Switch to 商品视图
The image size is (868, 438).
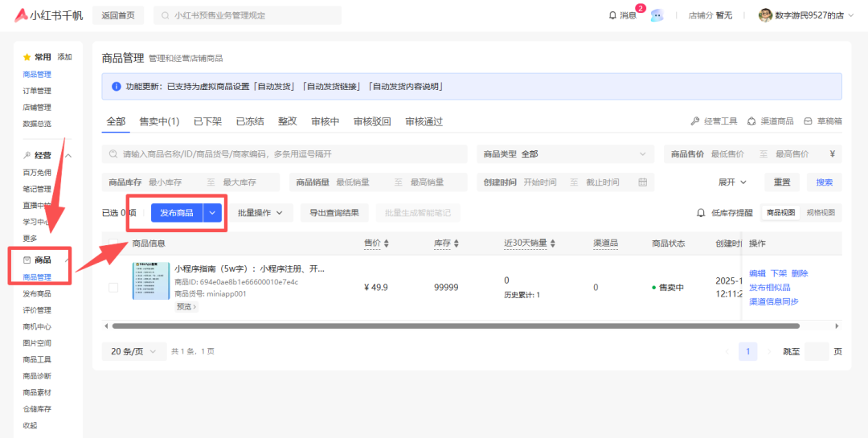(780, 213)
